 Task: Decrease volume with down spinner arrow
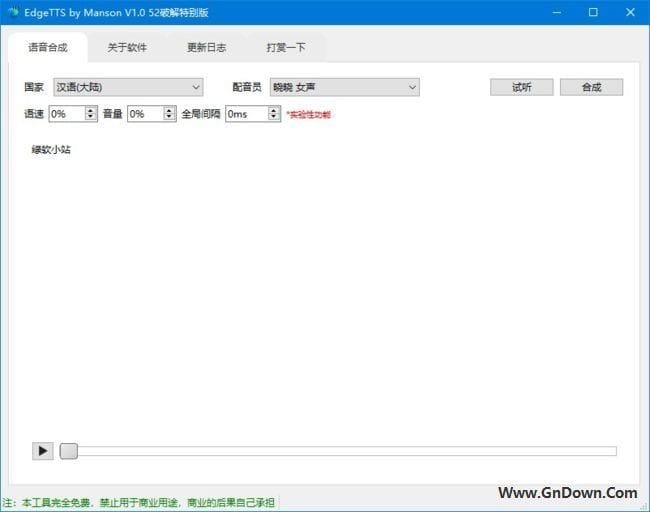pos(170,118)
